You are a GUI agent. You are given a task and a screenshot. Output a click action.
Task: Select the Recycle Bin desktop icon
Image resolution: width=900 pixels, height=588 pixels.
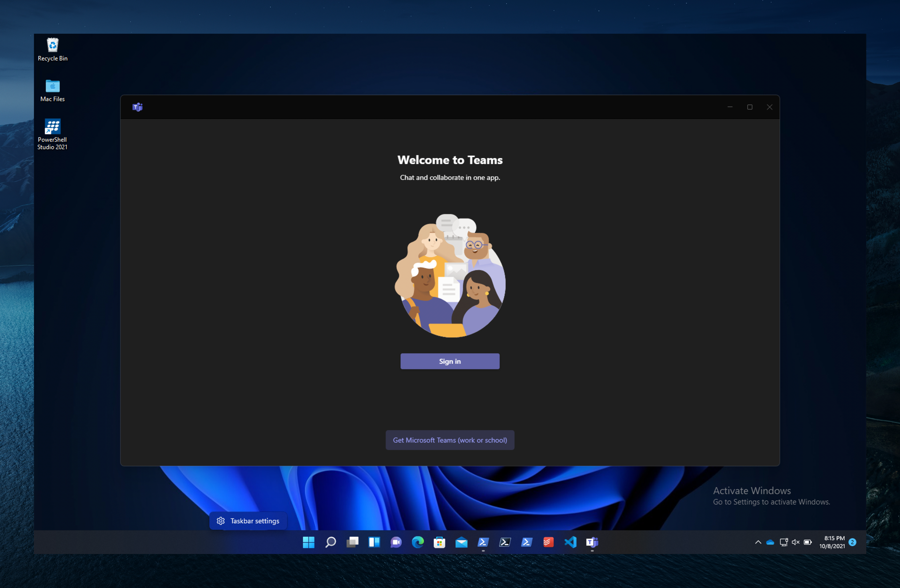click(x=53, y=50)
